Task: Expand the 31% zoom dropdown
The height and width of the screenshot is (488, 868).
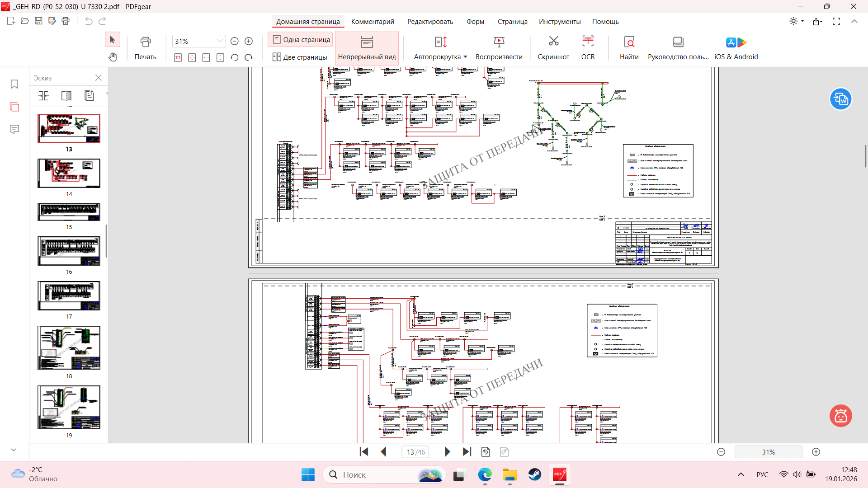Action: (x=220, y=41)
